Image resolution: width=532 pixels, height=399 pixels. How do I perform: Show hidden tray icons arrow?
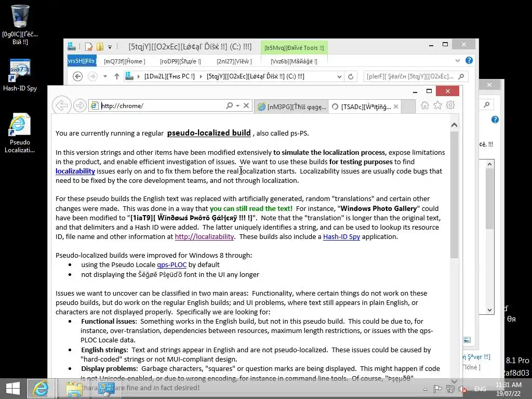[425, 389]
